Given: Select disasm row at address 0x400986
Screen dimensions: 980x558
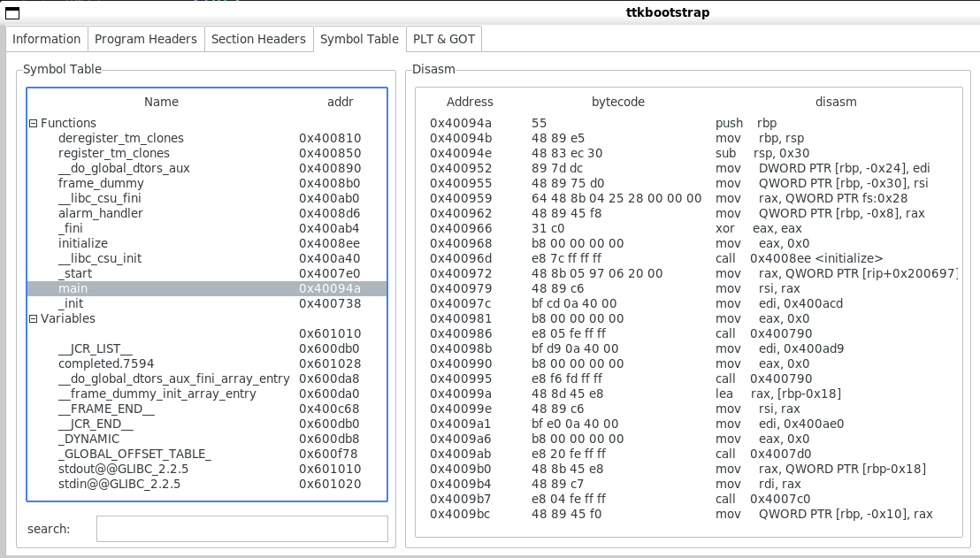Looking at the screenshot, I should [689, 333].
